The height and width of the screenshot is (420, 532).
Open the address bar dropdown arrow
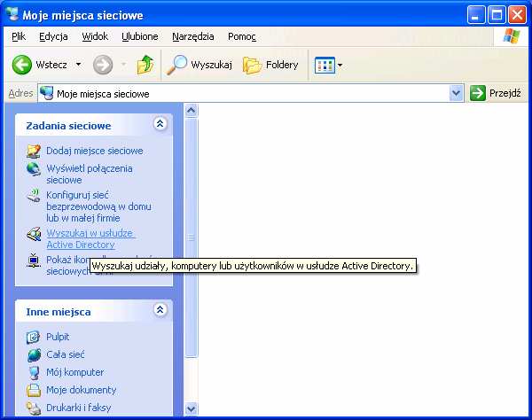pos(457,93)
